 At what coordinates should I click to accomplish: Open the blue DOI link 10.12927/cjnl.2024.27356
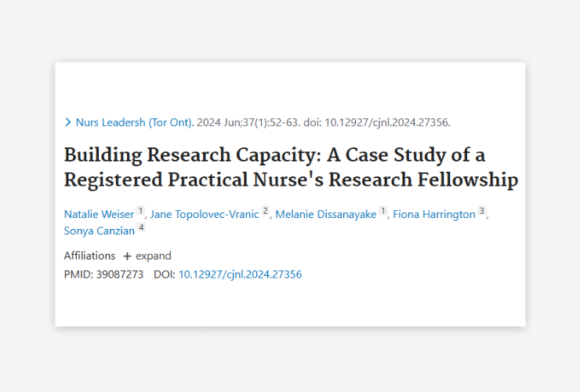pyautogui.click(x=240, y=274)
